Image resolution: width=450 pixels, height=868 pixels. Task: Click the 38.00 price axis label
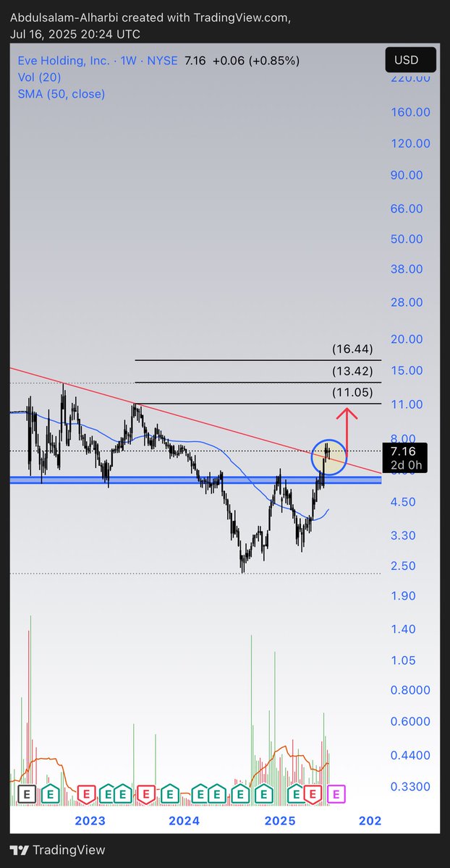click(x=406, y=269)
